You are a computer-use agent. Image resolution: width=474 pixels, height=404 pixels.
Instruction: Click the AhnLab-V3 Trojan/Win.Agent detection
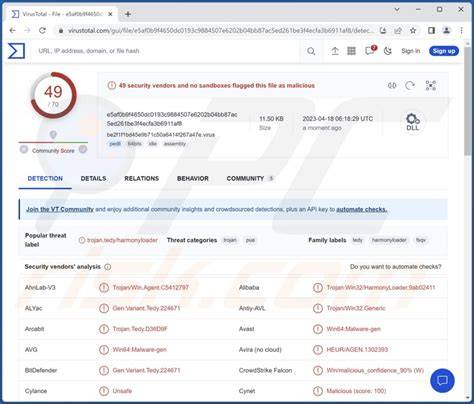pos(150,288)
